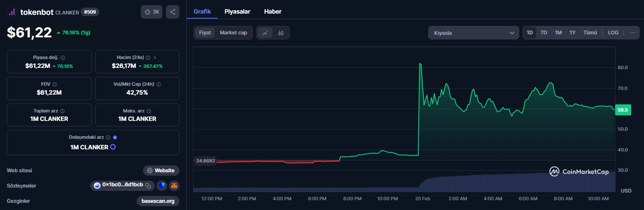The height and width of the screenshot is (210, 644).
Task: Click the Base chain logo on contract
Action: point(97,185)
